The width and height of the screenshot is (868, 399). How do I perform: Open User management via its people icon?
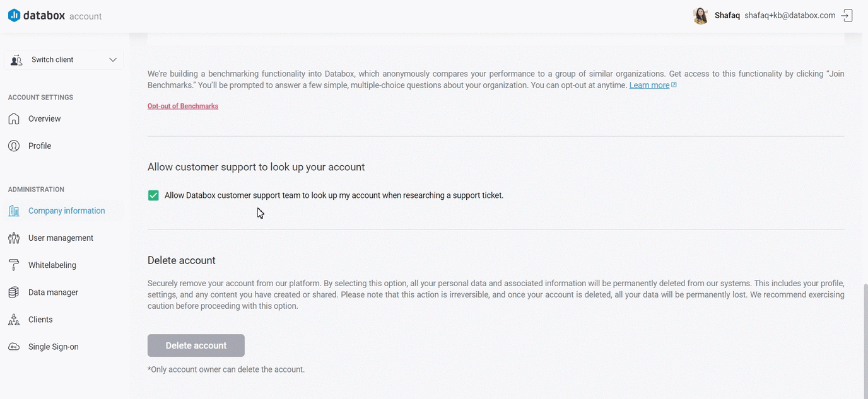(13, 238)
